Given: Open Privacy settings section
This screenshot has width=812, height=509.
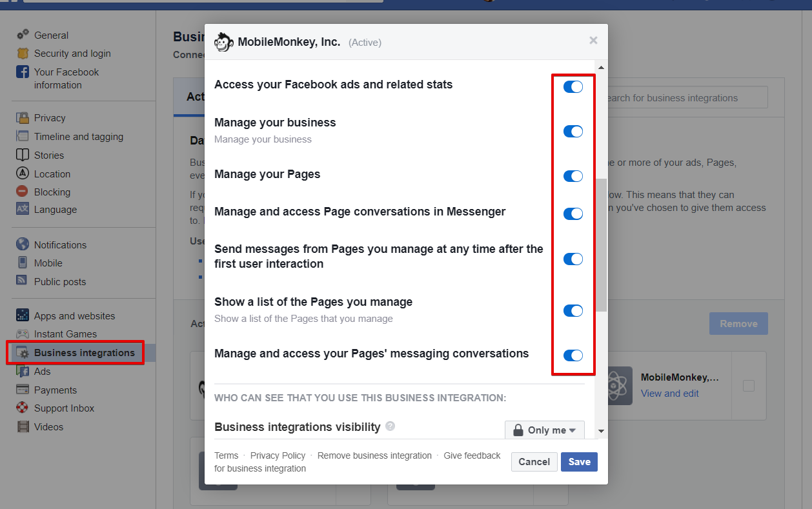Looking at the screenshot, I should pyautogui.click(x=50, y=118).
